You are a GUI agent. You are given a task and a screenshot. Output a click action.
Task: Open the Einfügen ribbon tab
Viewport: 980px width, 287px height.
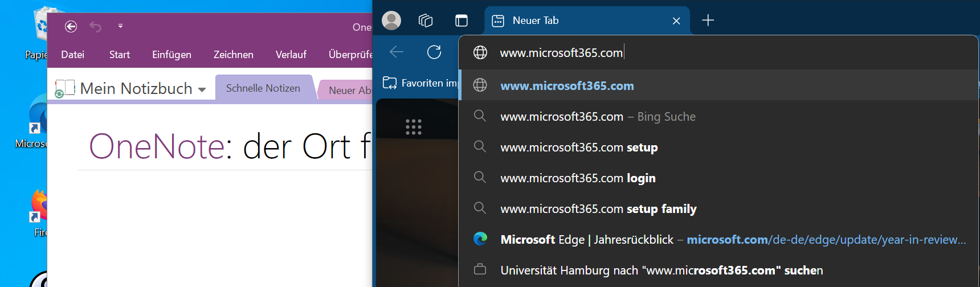[171, 55]
